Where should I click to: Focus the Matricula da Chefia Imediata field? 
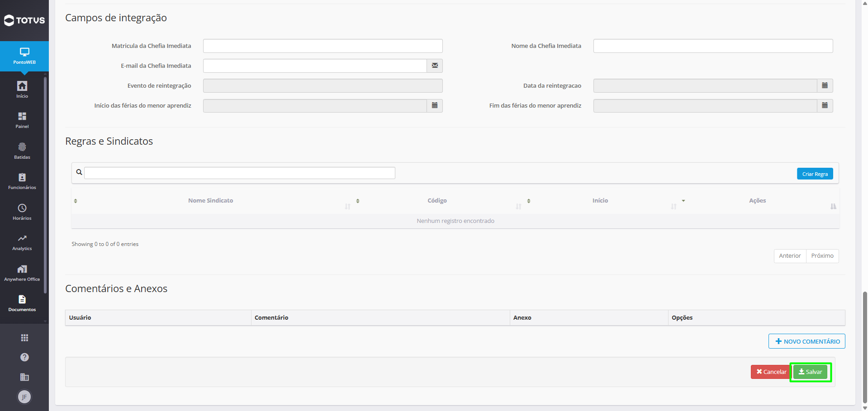(323, 46)
